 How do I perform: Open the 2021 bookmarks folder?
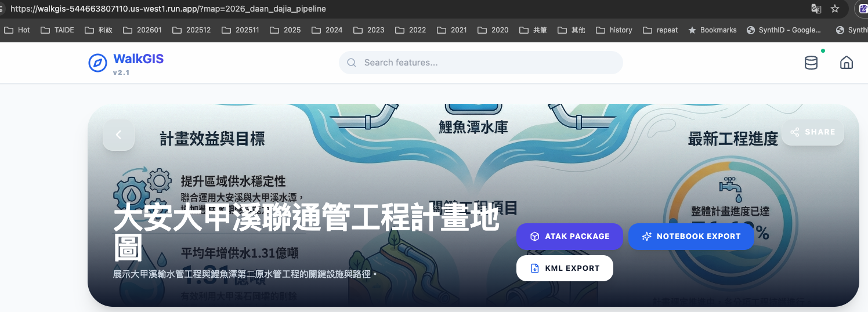pos(452,30)
